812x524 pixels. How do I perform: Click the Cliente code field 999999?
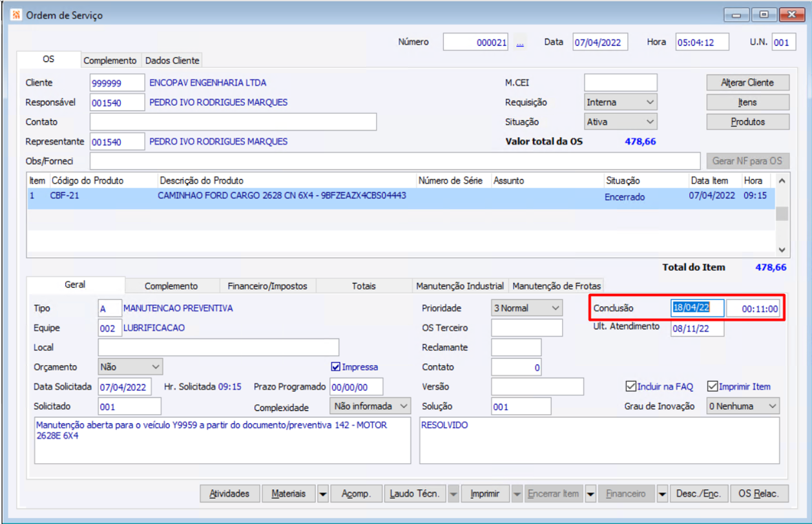pos(118,83)
